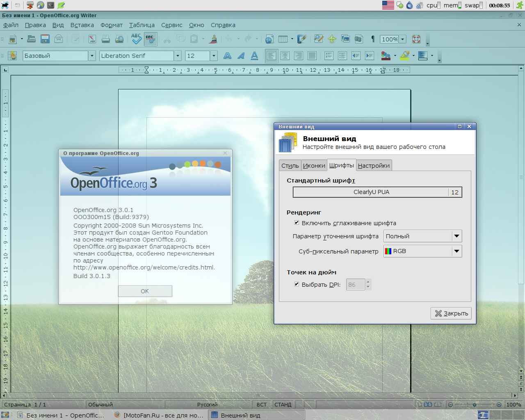Open the Сервис menu

(172, 25)
